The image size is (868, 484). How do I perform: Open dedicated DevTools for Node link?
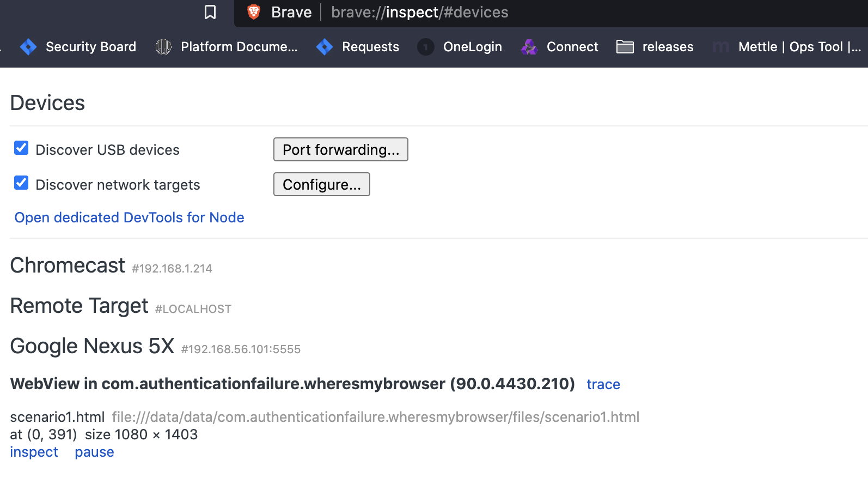coord(129,217)
